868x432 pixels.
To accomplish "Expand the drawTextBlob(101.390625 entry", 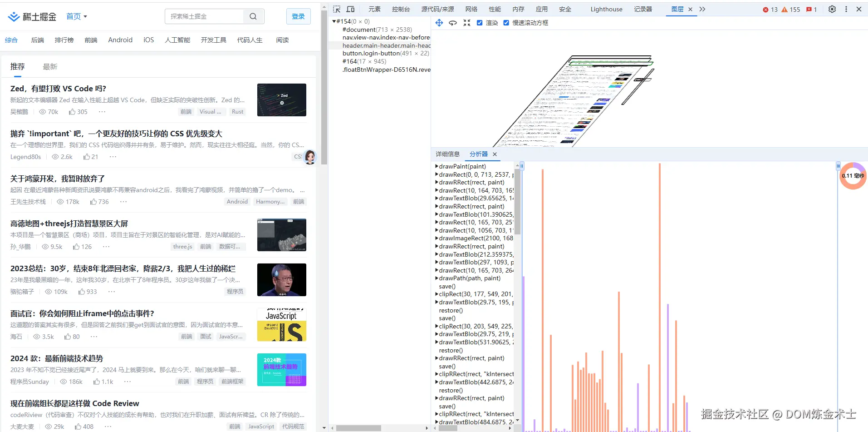I will click(x=436, y=214).
